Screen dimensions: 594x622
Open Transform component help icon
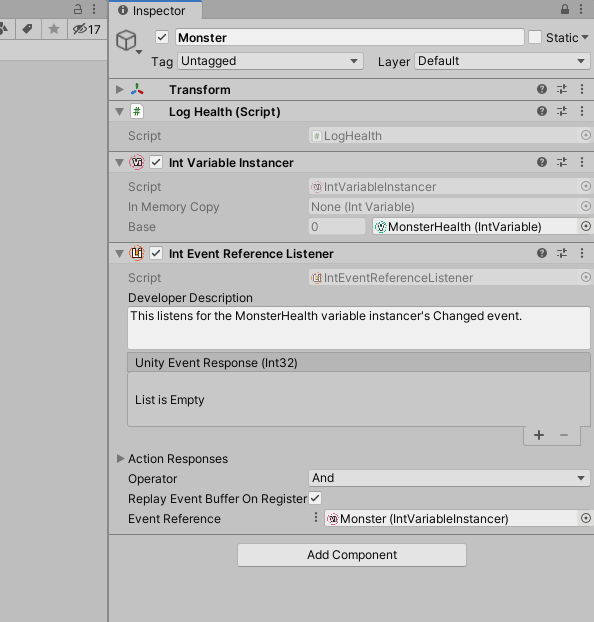542,89
